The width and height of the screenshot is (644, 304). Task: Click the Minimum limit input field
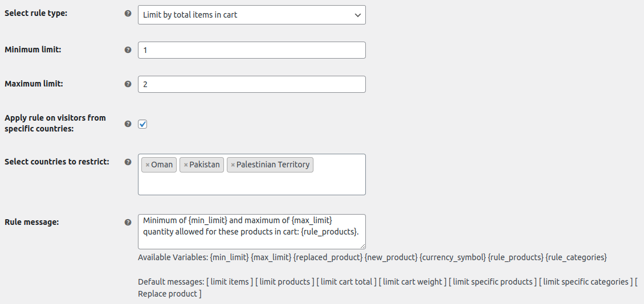251,50
